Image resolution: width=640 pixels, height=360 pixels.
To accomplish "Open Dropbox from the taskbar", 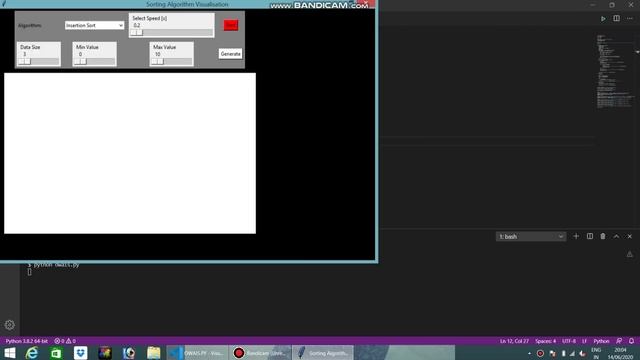I will click(80, 353).
